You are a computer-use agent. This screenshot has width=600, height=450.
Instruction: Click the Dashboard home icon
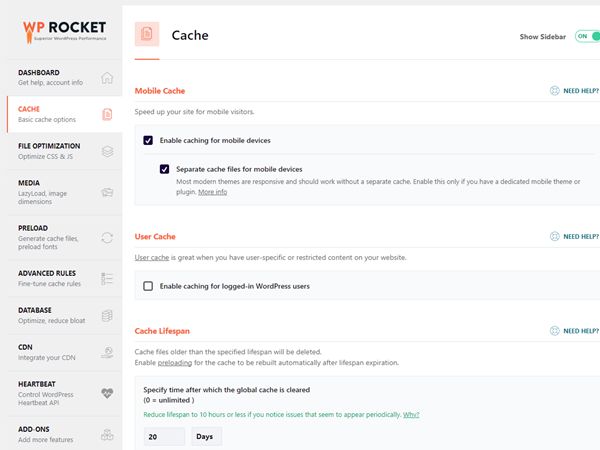107,78
